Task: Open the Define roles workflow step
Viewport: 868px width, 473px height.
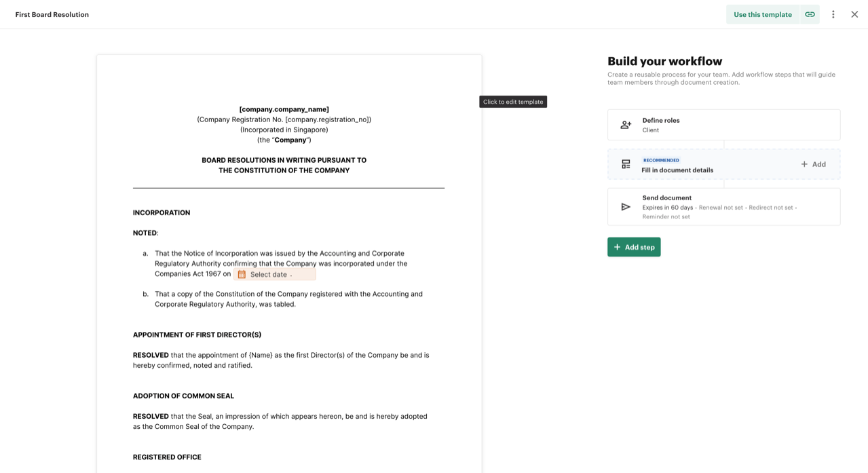Action: pos(724,125)
